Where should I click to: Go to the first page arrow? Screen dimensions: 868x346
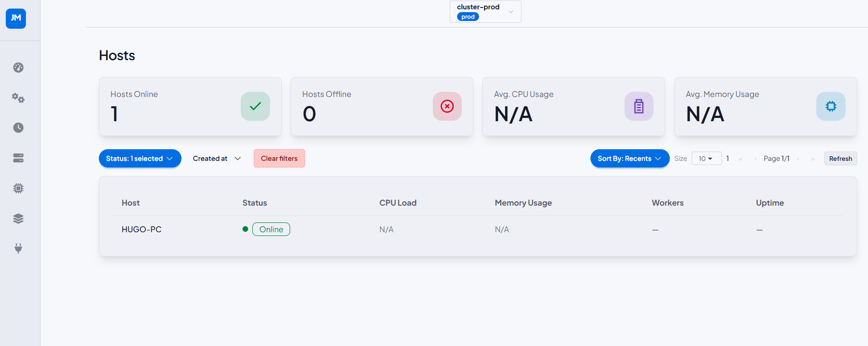coord(740,159)
